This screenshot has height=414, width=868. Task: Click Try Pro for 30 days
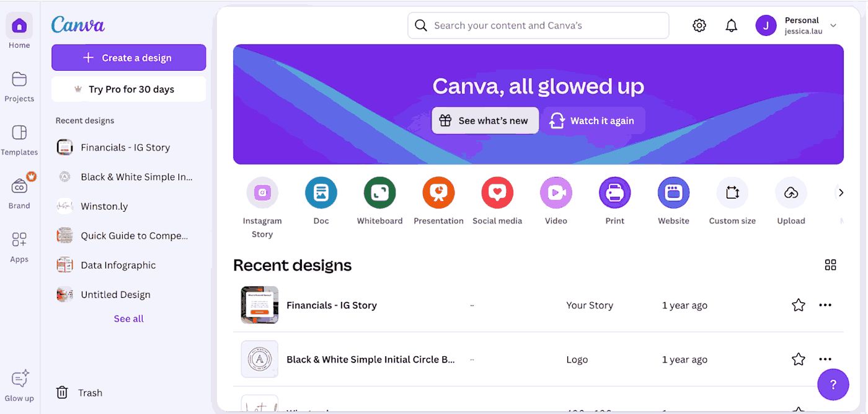coord(128,89)
